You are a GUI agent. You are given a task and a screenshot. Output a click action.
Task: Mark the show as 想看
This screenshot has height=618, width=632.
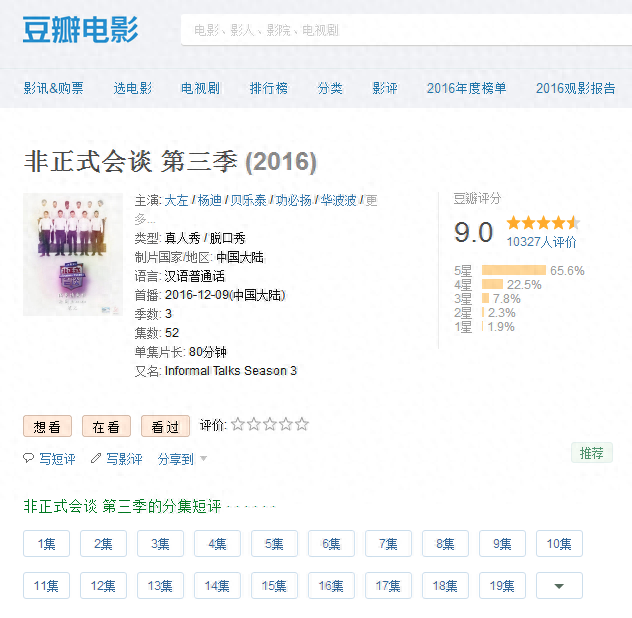[47, 427]
